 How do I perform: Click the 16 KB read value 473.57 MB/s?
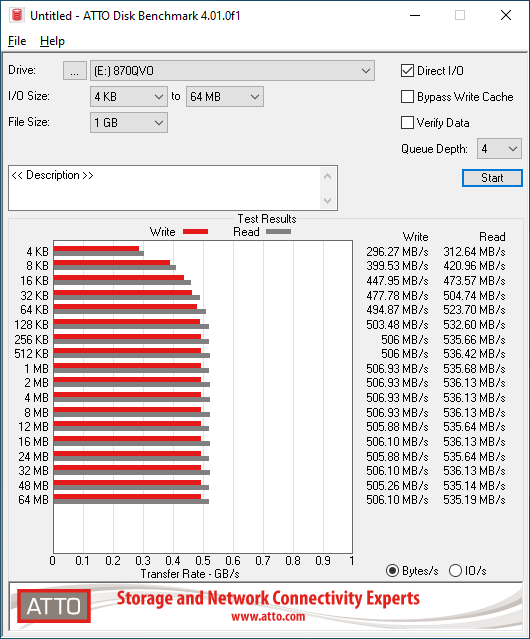point(474,281)
